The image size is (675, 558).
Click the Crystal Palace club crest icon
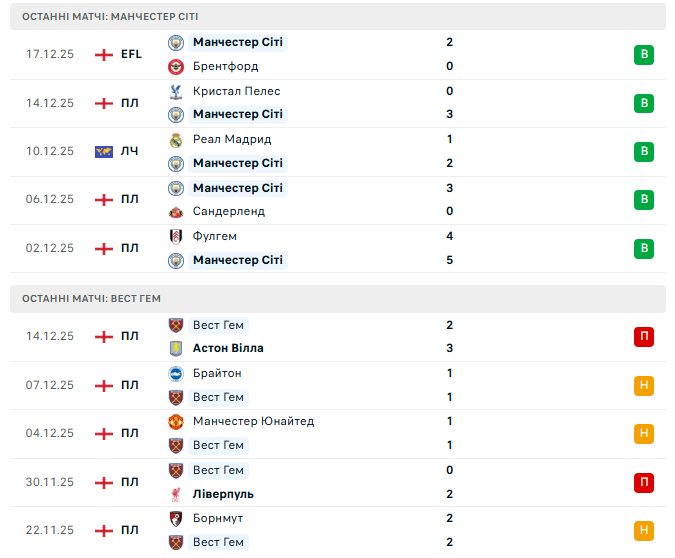(x=176, y=91)
